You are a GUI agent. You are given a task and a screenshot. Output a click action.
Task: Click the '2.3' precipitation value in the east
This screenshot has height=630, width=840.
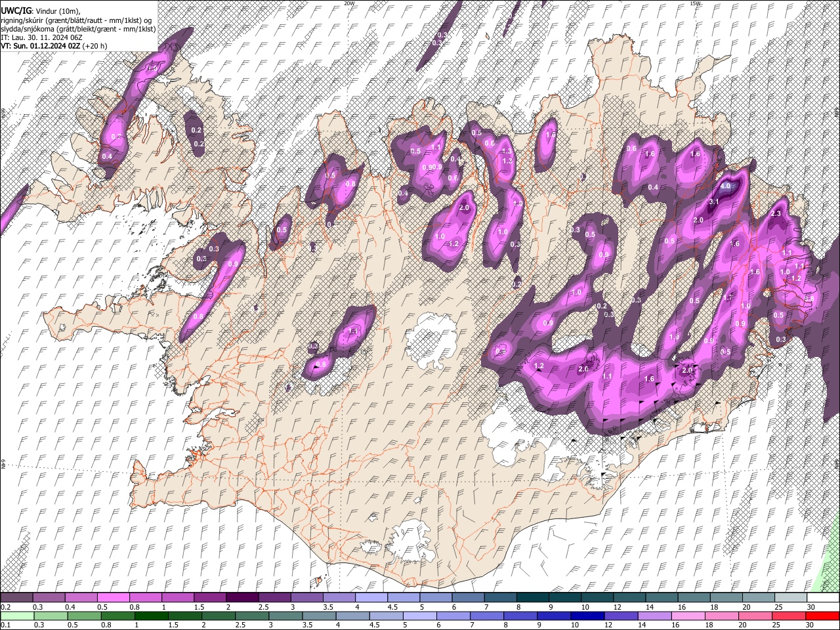pos(776,214)
